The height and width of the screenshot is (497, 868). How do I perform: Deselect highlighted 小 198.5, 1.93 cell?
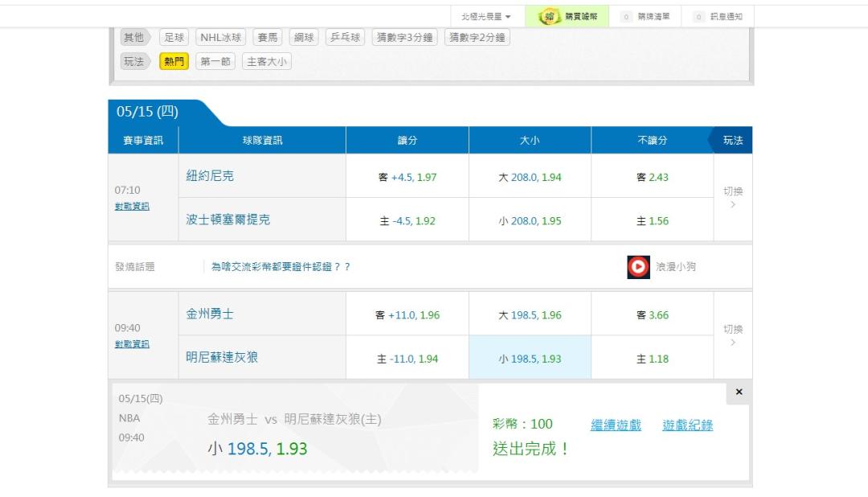[530, 359]
